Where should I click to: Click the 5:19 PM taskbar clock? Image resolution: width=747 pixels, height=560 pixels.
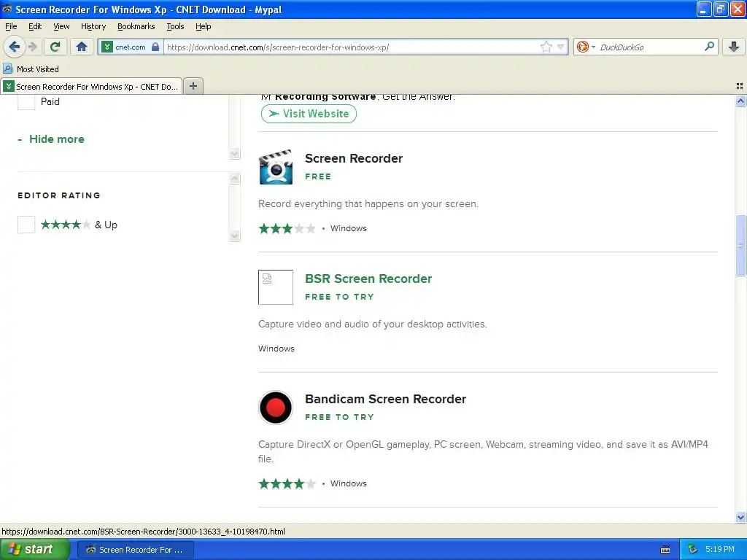click(719, 550)
